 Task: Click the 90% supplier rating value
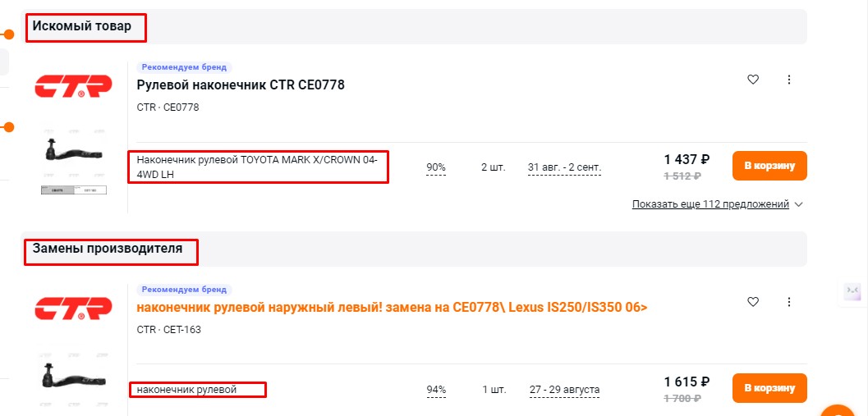[x=436, y=167]
